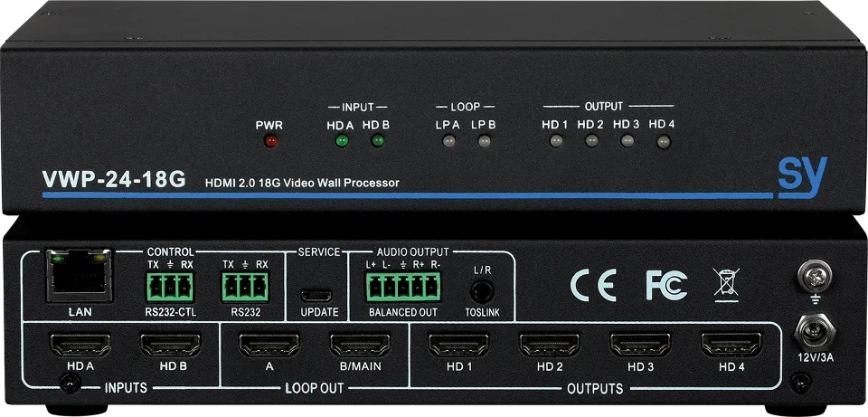
Task: Click the TOSLINK L/R audio jack
Action: (x=482, y=292)
